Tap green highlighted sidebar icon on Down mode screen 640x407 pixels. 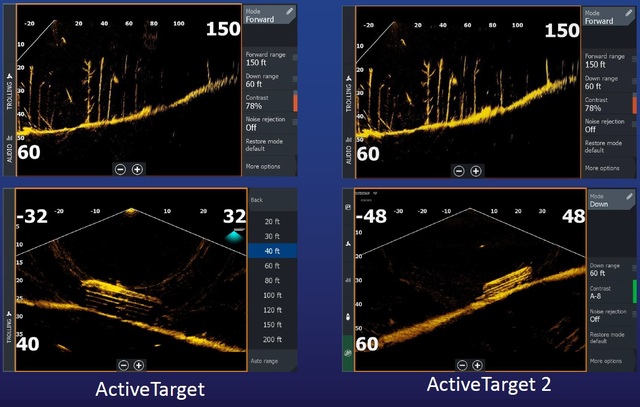(348, 353)
